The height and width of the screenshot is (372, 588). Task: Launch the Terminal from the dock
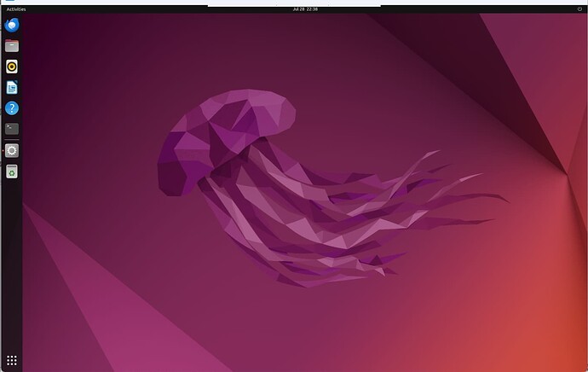click(12, 129)
